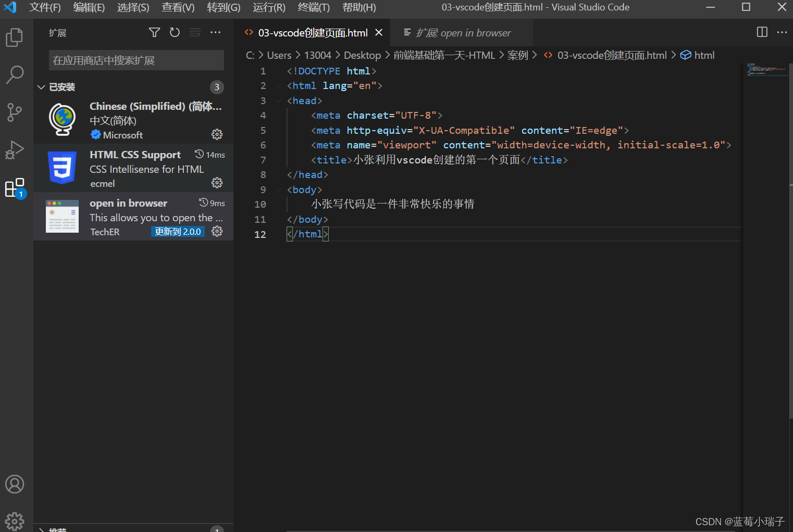The height and width of the screenshot is (532, 793).
Task: Select the Chinese (Simplified) extension title
Action: [155, 106]
